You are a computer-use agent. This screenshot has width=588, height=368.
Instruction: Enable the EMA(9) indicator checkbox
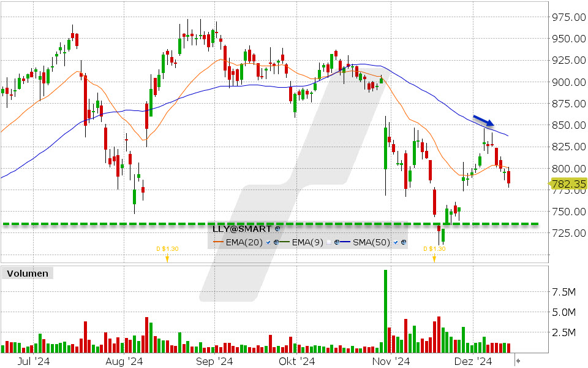click(329, 243)
